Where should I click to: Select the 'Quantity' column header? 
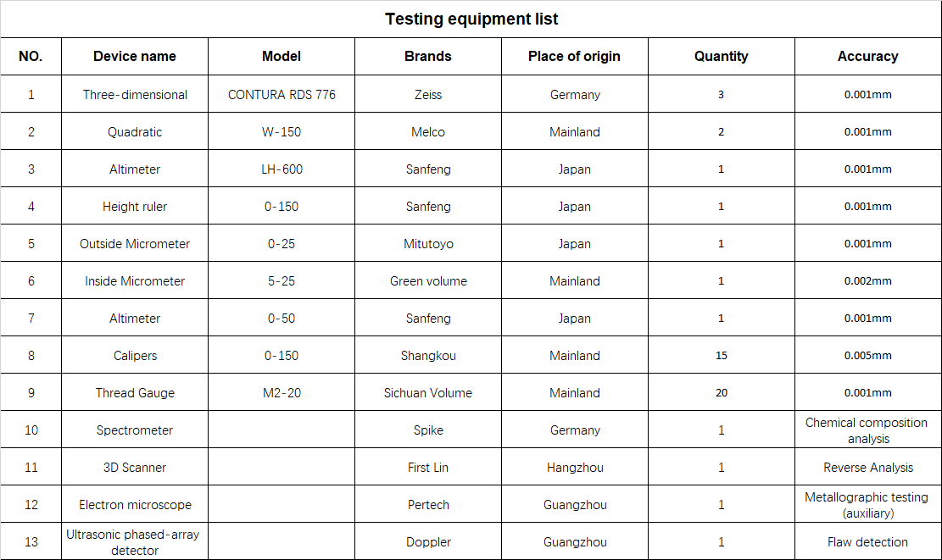pyautogui.click(x=721, y=57)
